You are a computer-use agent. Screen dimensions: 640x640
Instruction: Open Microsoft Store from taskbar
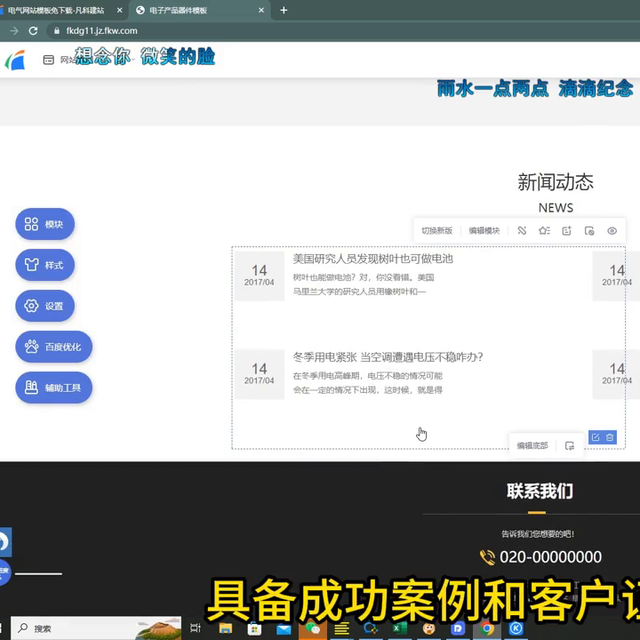(254, 628)
